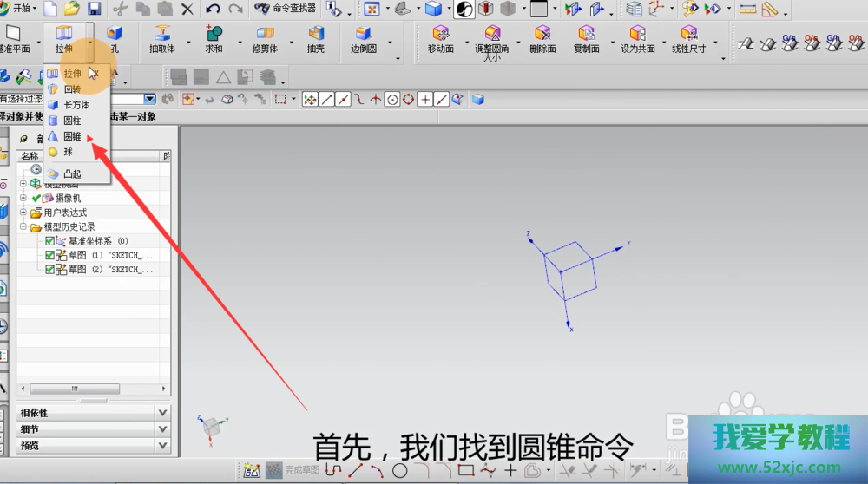The image size is (868, 484).
Task: Select the 边倒圆 (Edge Blend) tool
Action: [x=363, y=37]
